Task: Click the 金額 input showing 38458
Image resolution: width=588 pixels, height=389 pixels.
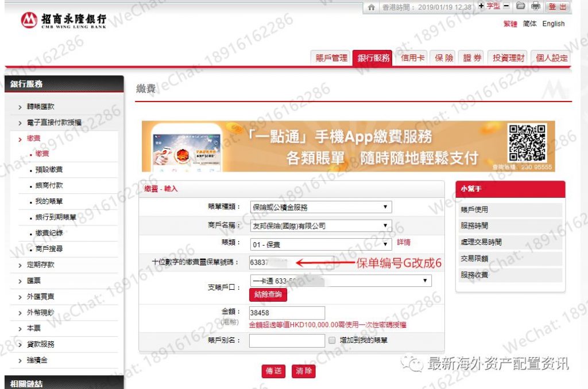Action: 287,313
